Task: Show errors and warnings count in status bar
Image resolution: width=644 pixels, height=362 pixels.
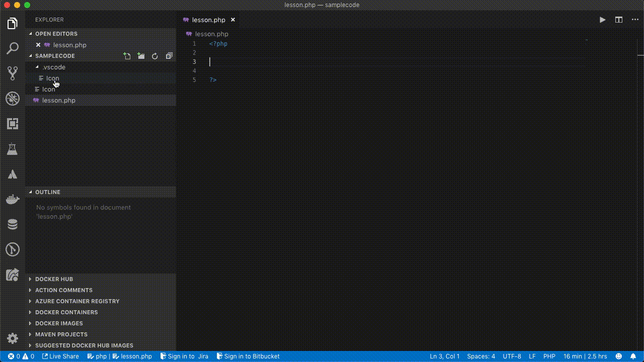Action: pos(21,356)
